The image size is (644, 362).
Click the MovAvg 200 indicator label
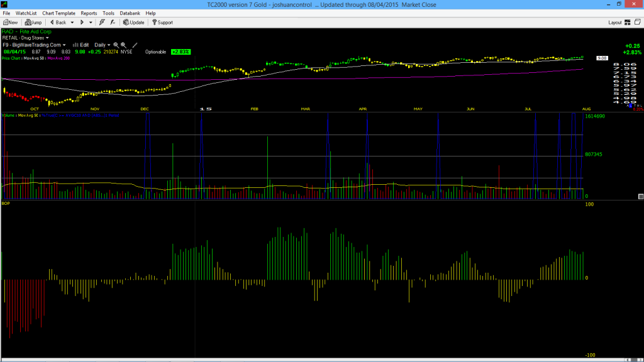click(58, 58)
